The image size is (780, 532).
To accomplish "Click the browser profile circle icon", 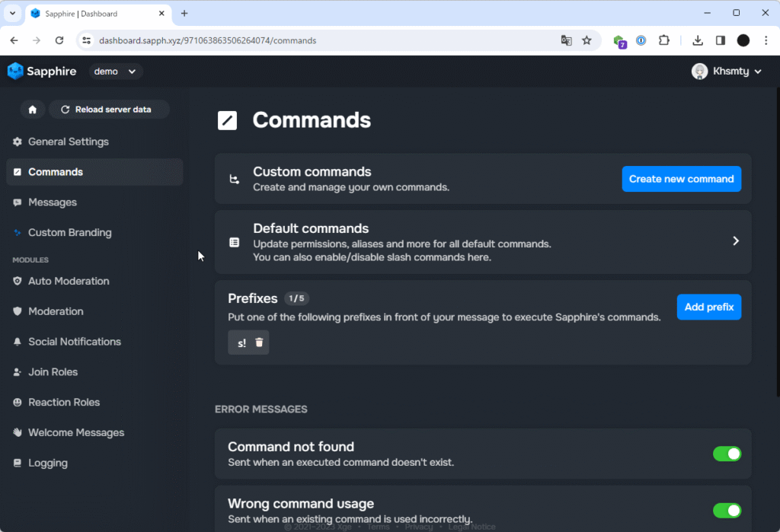I will coord(743,40).
